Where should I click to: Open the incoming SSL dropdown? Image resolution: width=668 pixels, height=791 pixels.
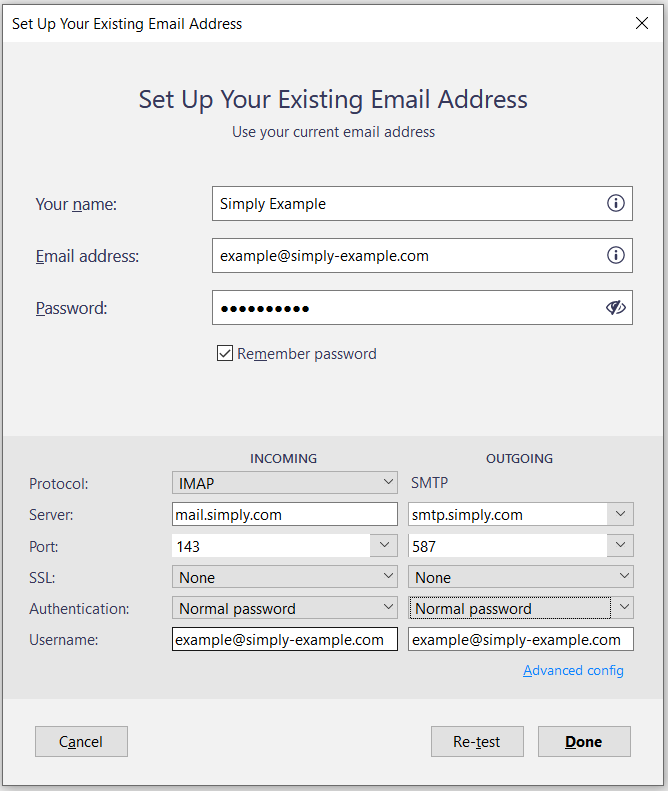pos(285,577)
